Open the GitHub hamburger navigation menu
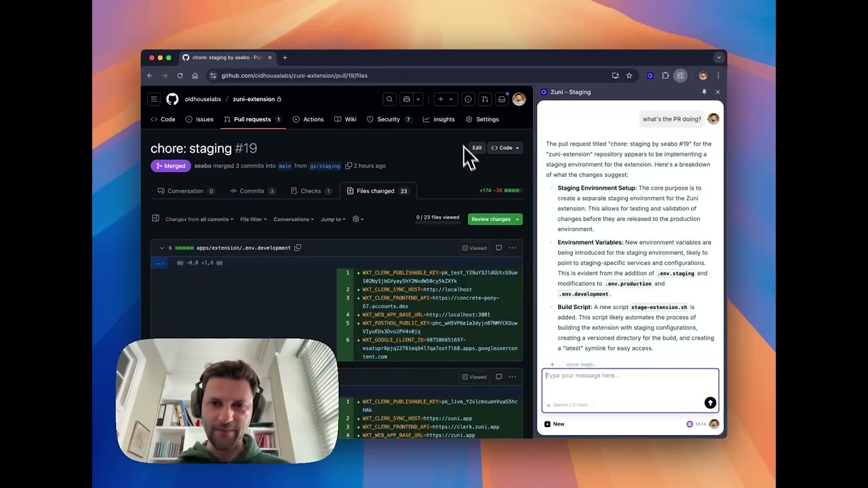The image size is (868, 488). 154,99
